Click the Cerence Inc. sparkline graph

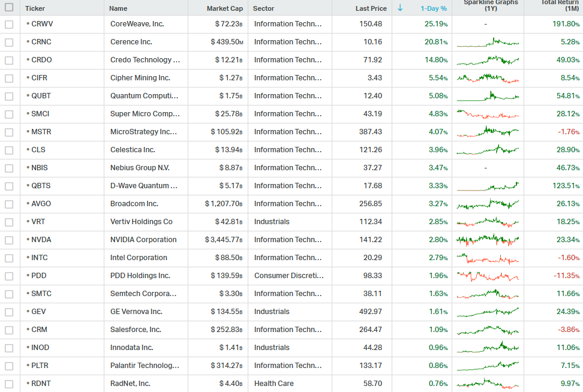click(x=488, y=42)
